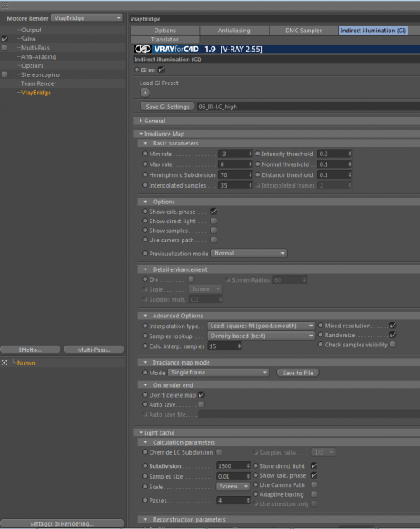Enable Show direct light checkbox
Image resolution: width=420 pixels, height=529 pixels.
coord(213,221)
